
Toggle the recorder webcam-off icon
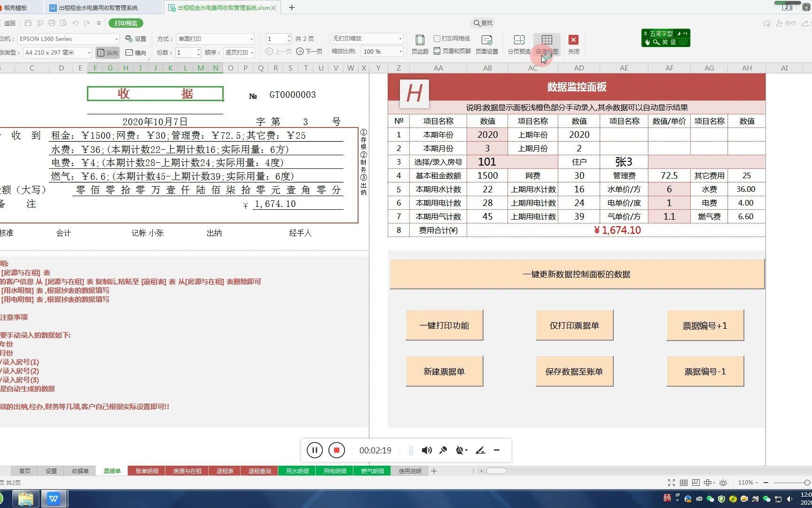pyautogui.click(x=460, y=450)
